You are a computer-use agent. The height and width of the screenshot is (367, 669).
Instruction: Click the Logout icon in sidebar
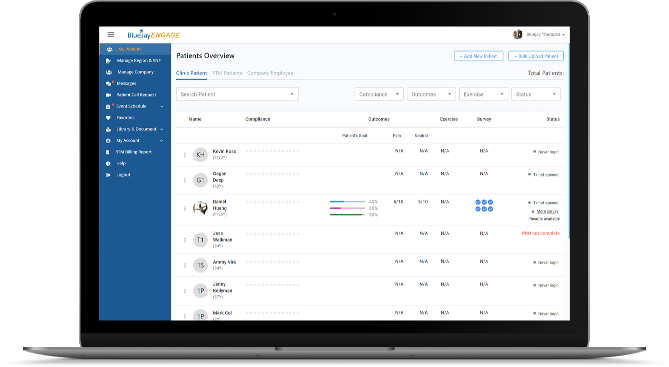[x=108, y=175]
